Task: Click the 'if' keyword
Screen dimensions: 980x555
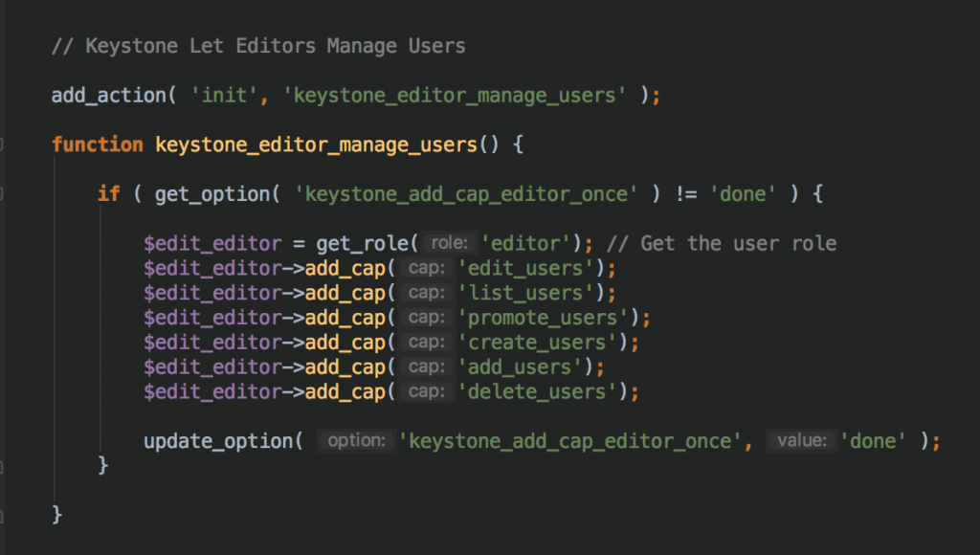Action: 109,194
